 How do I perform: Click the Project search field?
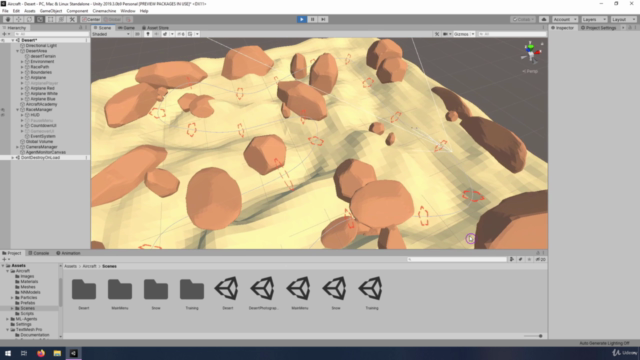[x=456, y=259]
